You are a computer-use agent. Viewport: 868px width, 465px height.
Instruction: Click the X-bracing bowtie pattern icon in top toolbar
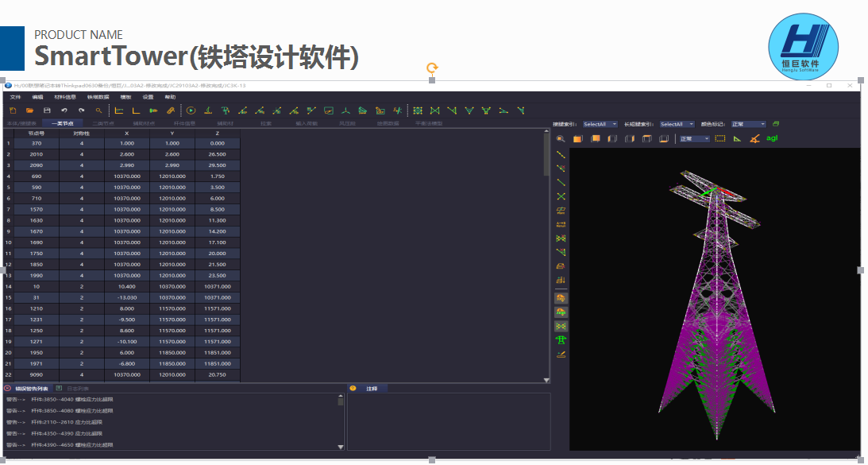[x=435, y=110]
